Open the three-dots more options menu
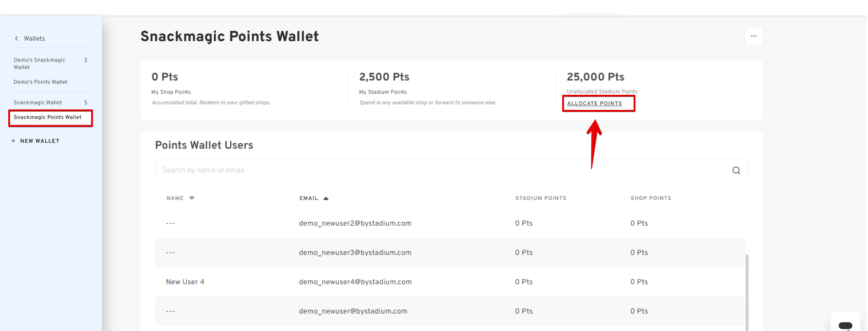This screenshot has width=868, height=331. (x=754, y=36)
